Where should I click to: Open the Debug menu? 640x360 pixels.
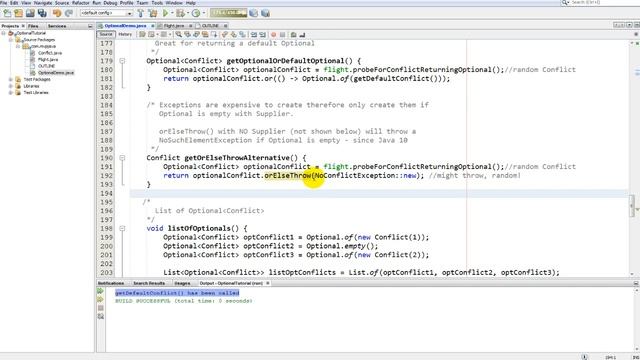[110, 3]
